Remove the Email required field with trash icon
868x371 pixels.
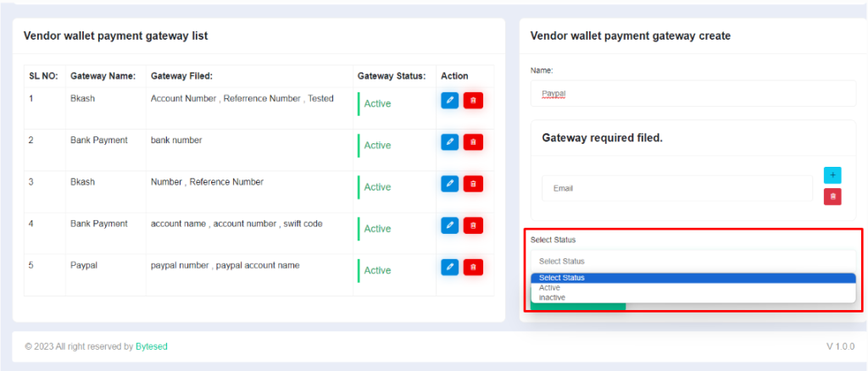832,197
